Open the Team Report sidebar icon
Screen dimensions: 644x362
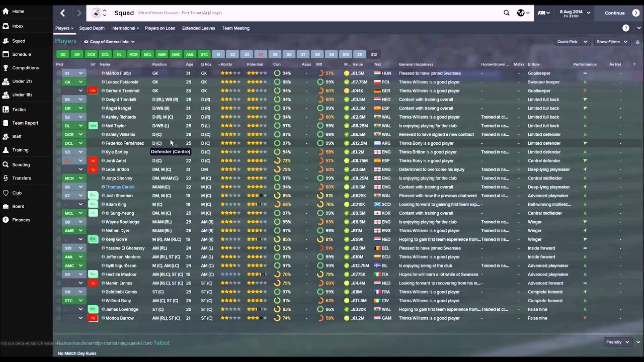coord(6,123)
